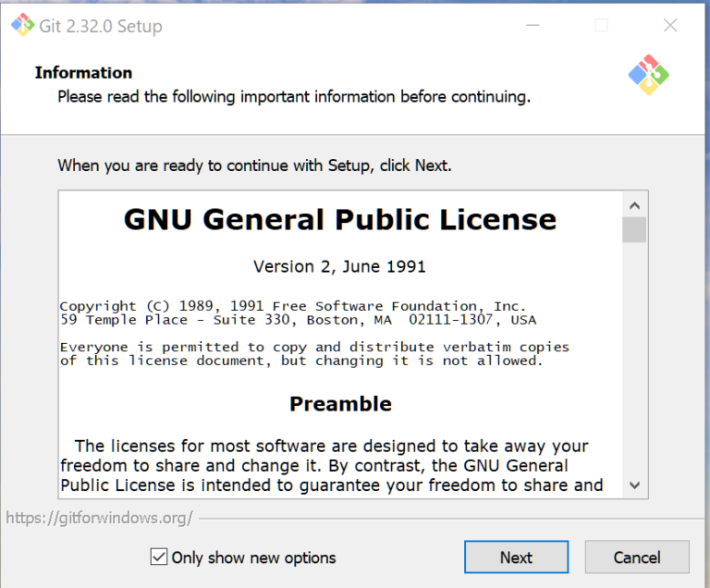The image size is (710, 588).
Task: Click the license scrollbar thumb
Action: tap(634, 229)
